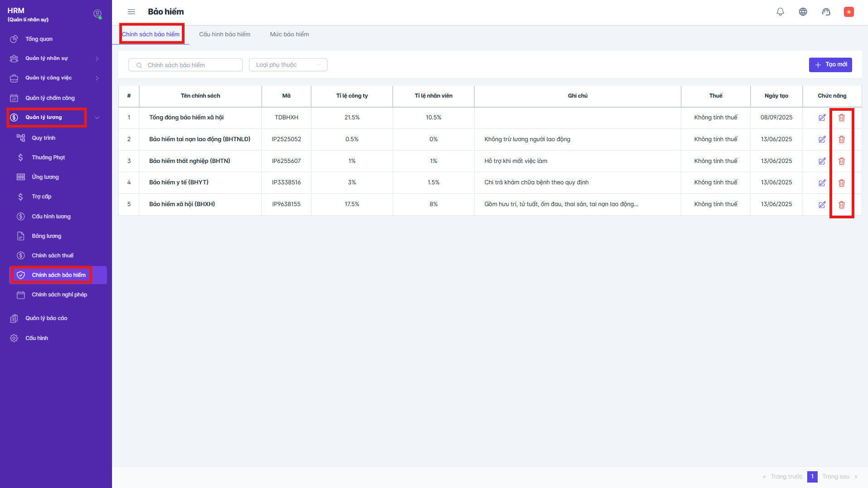The width and height of the screenshot is (868, 488).
Task: Open Bảng lương in the sidebar
Action: point(46,236)
